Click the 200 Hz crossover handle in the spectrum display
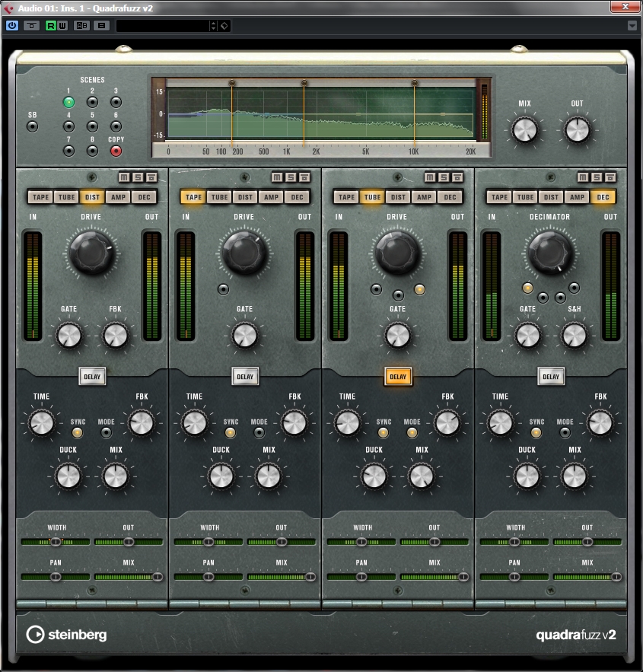The width and height of the screenshot is (643, 672). pos(232,83)
